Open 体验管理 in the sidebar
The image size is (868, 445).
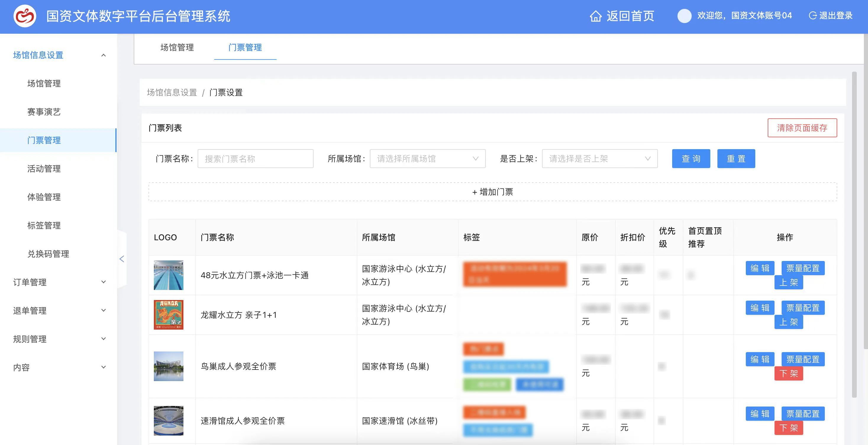point(44,197)
